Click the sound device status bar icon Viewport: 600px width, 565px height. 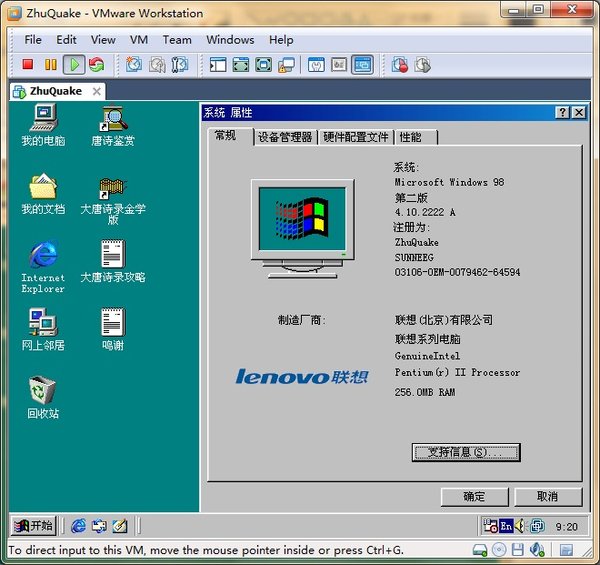(x=537, y=550)
